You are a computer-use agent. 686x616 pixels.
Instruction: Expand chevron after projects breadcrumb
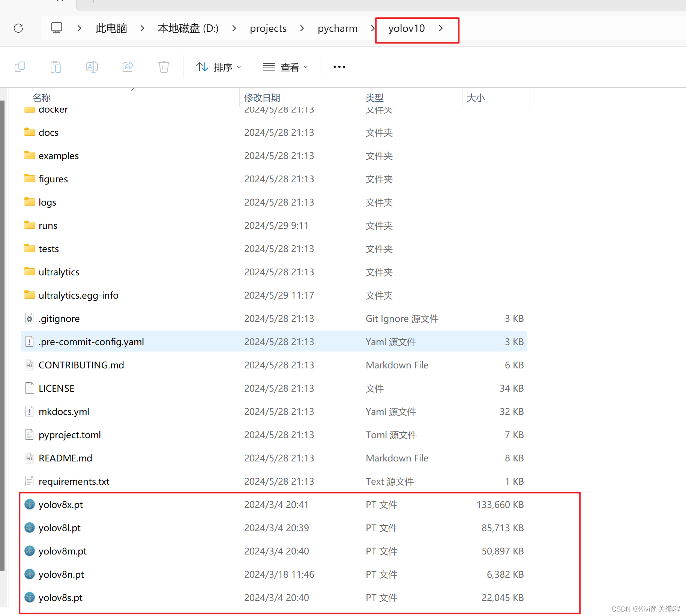tap(302, 28)
